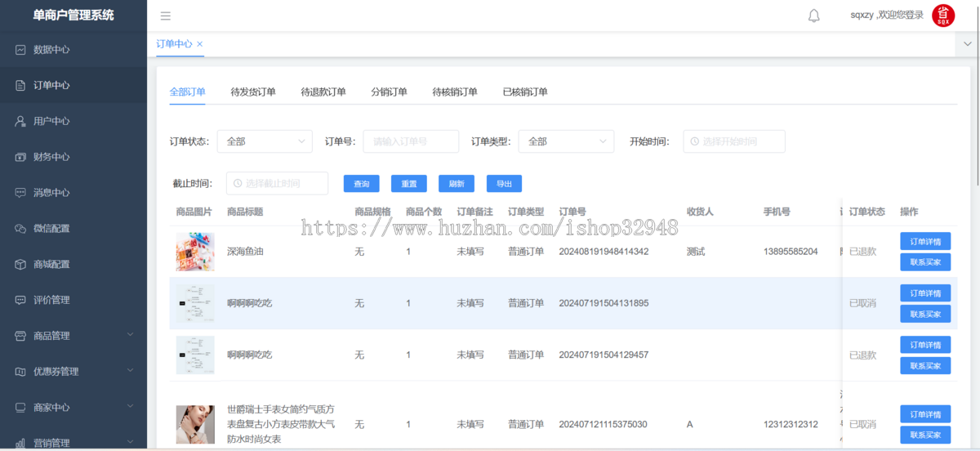This screenshot has width=980, height=451.
Task: Expand the 商家中心 submenu arrow
Action: 131,407
